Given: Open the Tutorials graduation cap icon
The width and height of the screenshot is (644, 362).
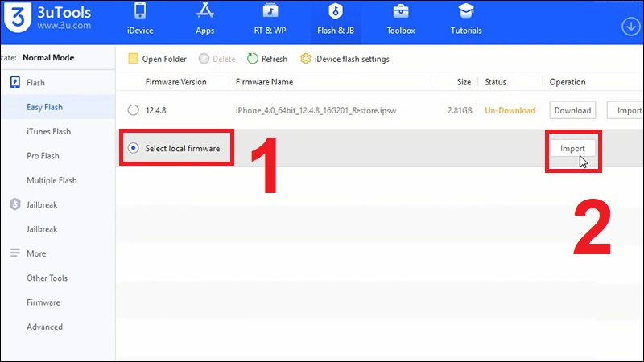Looking at the screenshot, I should [465, 13].
